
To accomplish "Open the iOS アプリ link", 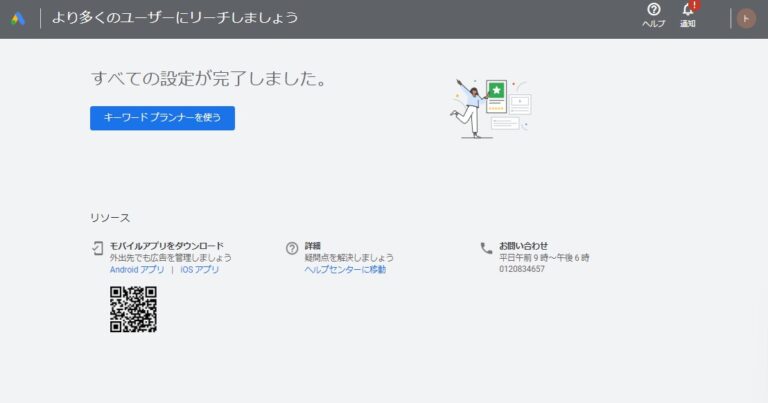I will tap(200, 270).
